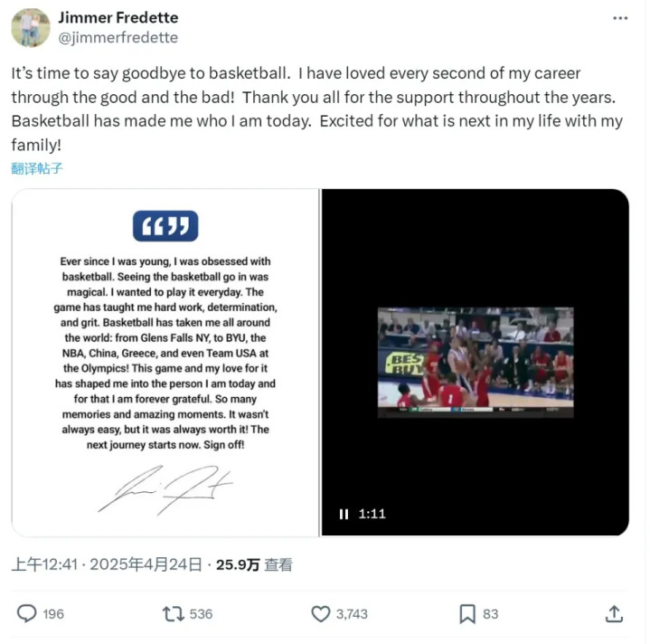View the 25.9万 查看 view count

[x=254, y=564]
